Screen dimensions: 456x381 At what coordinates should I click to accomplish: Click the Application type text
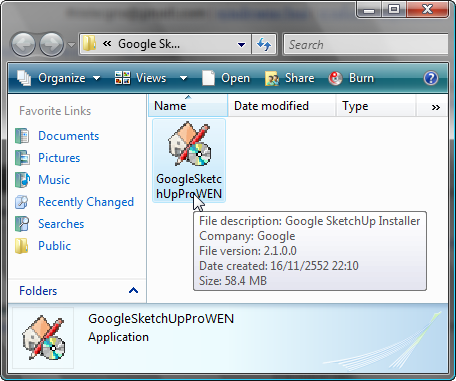[118, 337]
